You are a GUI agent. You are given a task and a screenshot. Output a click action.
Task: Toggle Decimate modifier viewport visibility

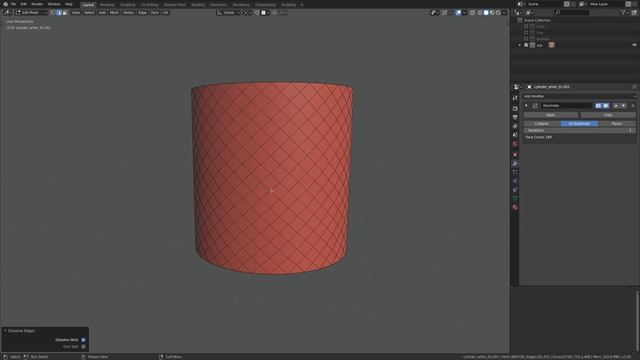(606, 106)
